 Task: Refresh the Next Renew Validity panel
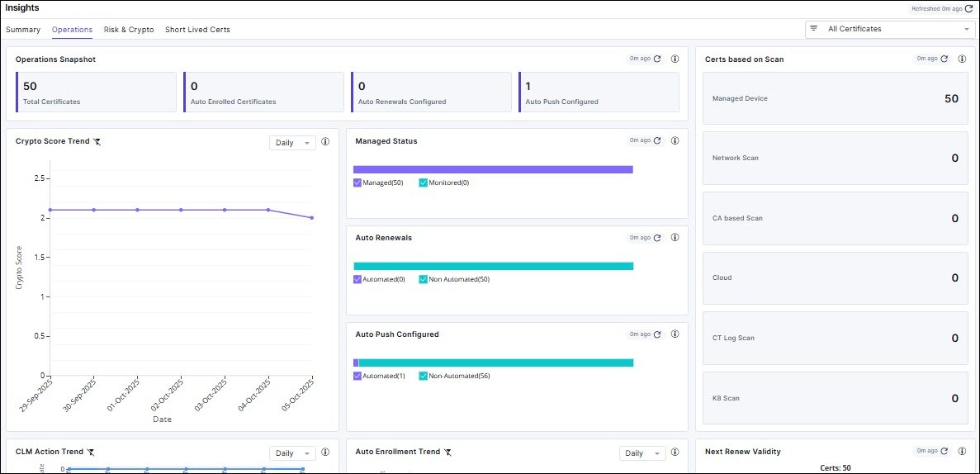tap(944, 451)
